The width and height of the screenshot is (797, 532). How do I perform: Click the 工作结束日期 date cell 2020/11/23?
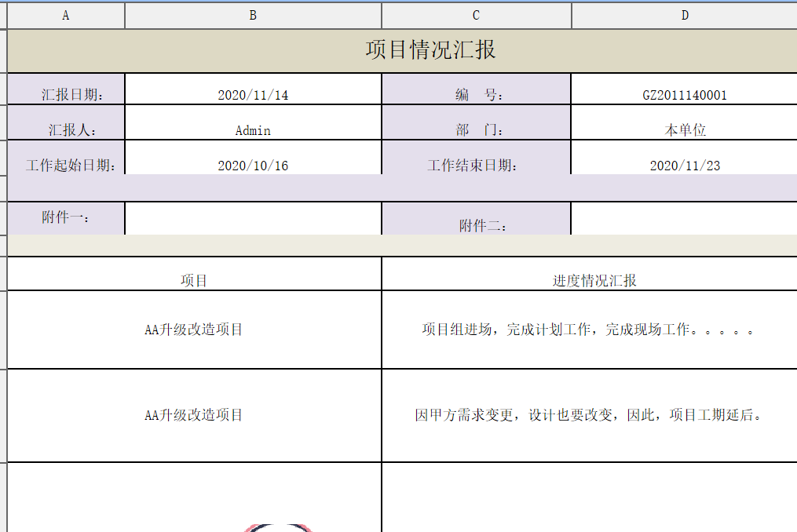coord(684,165)
